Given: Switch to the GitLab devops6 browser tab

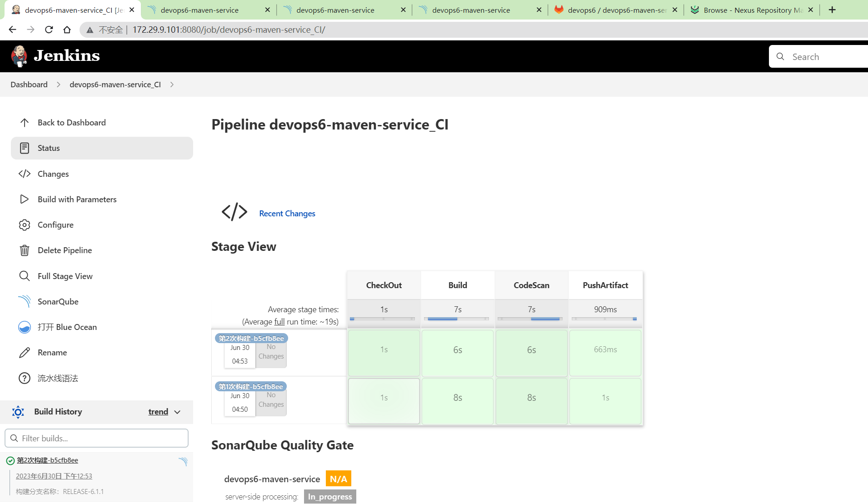Looking at the screenshot, I should pos(616,10).
